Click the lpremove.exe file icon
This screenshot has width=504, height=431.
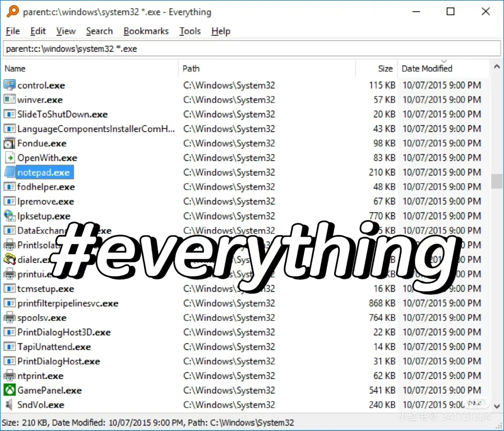(10, 201)
